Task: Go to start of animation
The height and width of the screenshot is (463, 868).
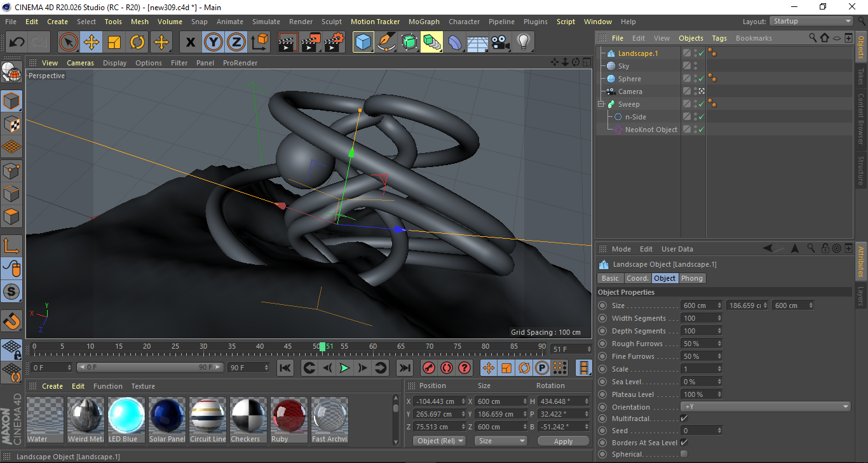Action: point(285,368)
